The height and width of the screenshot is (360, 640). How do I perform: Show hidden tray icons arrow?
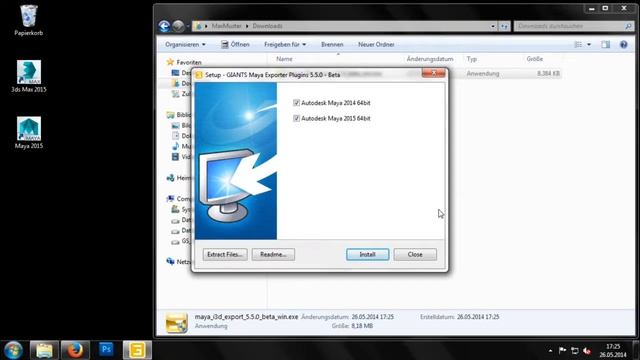pyautogui.click(x=550, y=350)
